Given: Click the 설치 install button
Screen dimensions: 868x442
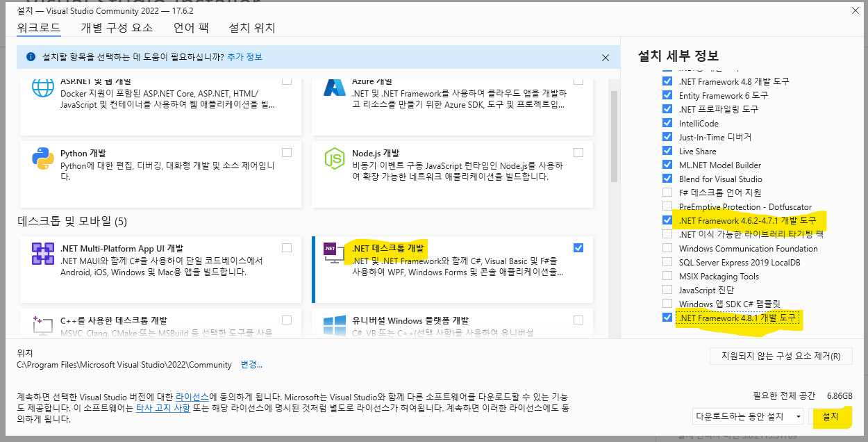Looking at the screenshot, I should point(831,416).
